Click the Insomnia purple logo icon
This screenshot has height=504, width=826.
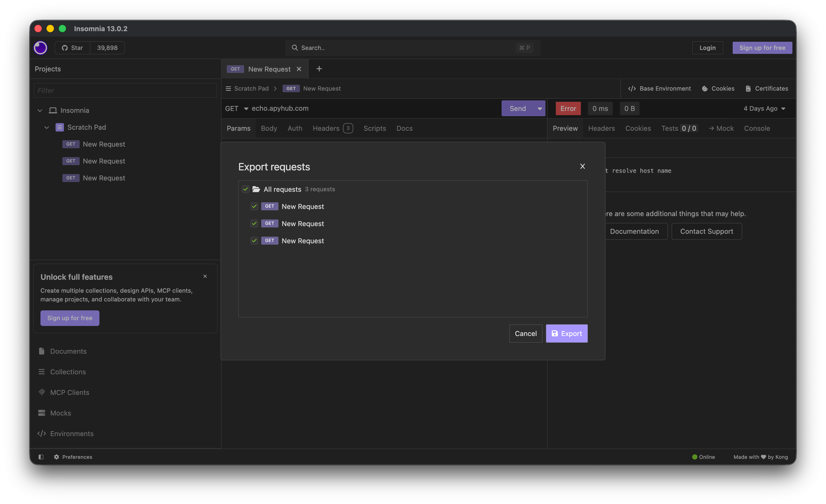tap(40, 48)
